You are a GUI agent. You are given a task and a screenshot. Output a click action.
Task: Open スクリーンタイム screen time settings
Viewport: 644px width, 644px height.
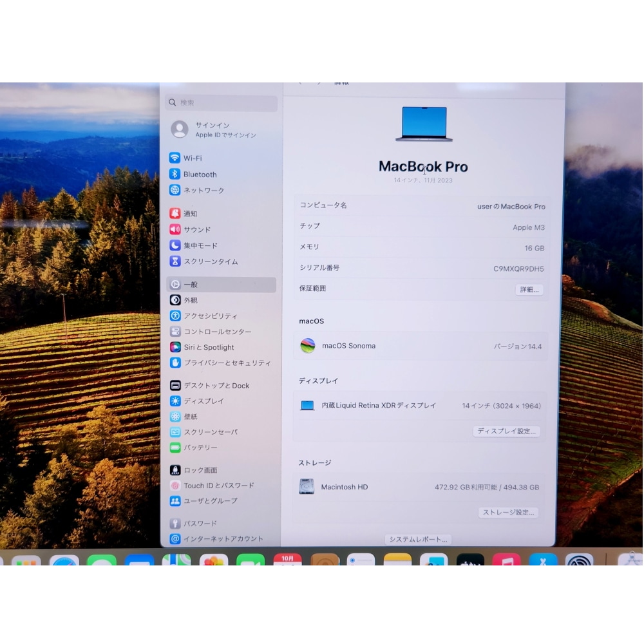[x=211, y=262]
